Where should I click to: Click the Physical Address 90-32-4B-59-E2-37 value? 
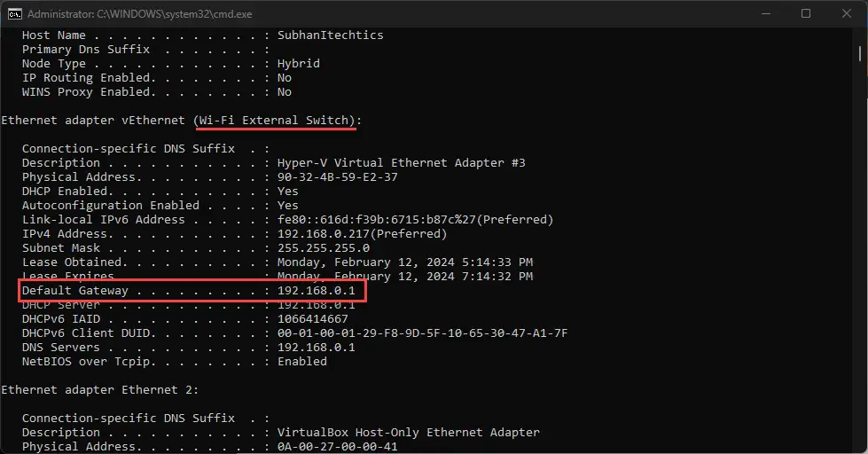point(337,177)
